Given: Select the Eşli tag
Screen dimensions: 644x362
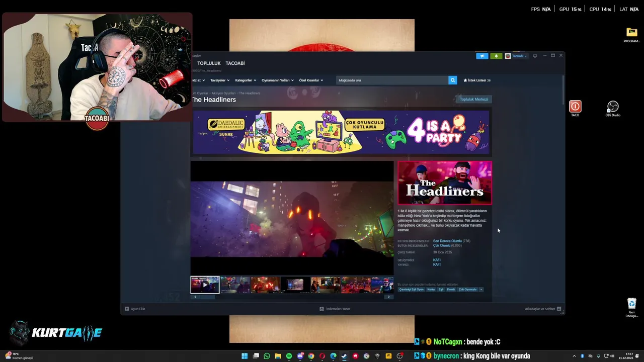Looking at the screenshot, I should click(441, 290).
